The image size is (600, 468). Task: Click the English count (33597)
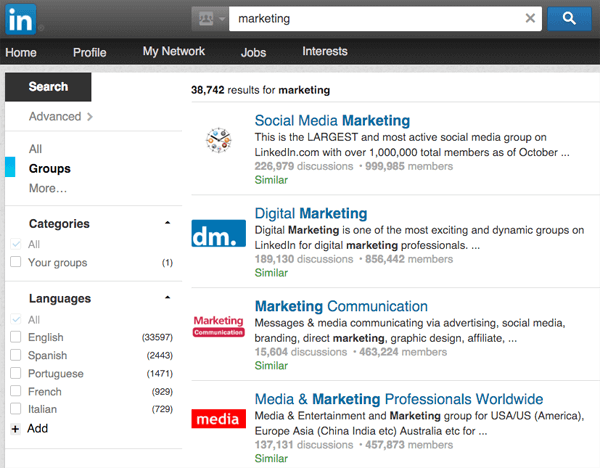(157, 338)
